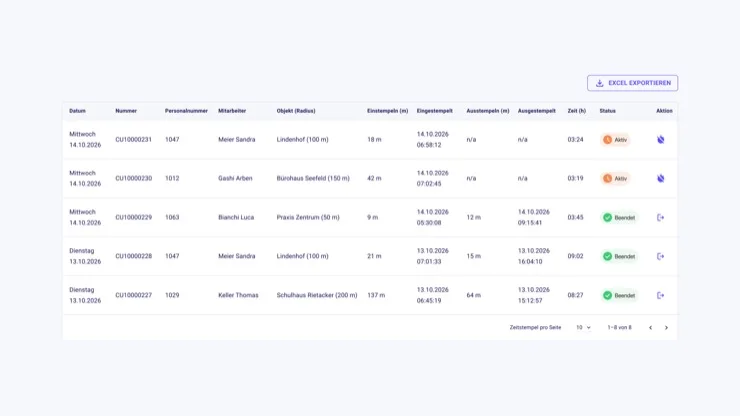Select the number CU10000228
Screen dimensions: 740x416
tap(134, 256)
